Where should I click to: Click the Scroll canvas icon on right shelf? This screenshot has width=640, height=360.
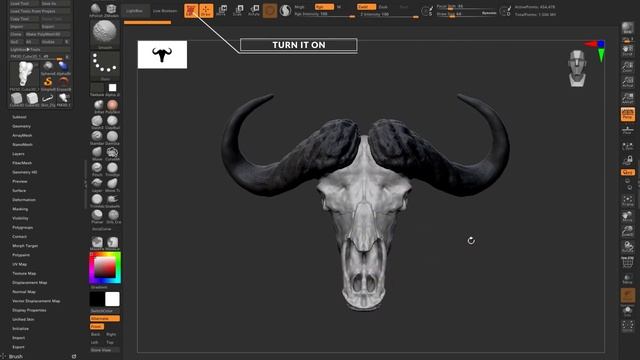click(627, 51)
